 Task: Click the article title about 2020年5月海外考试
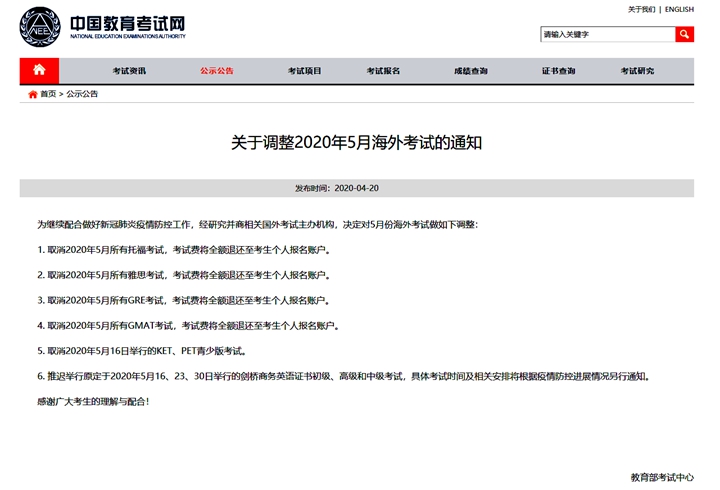(356, 143)
